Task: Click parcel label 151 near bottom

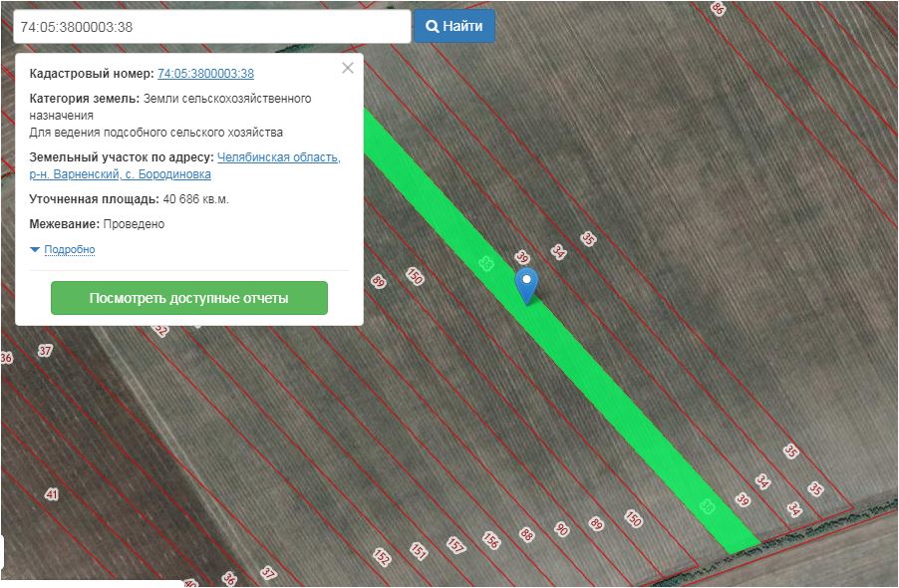Action: (x=419, y=551)
